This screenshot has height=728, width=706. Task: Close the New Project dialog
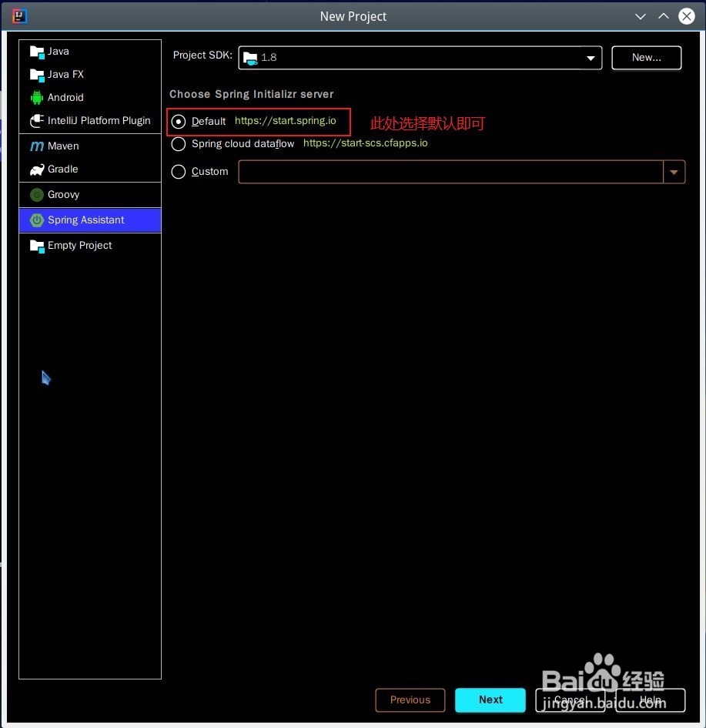687,16
